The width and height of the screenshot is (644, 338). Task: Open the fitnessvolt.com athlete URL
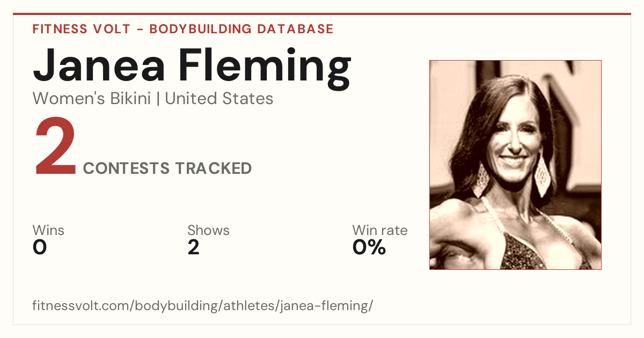coord(202,306)
